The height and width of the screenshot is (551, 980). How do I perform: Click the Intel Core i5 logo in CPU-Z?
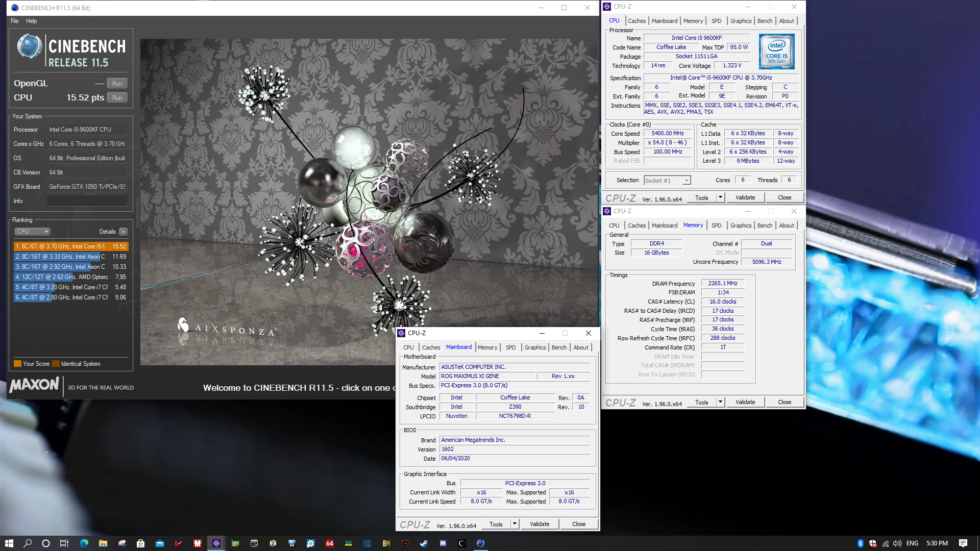tap(777, 52)
